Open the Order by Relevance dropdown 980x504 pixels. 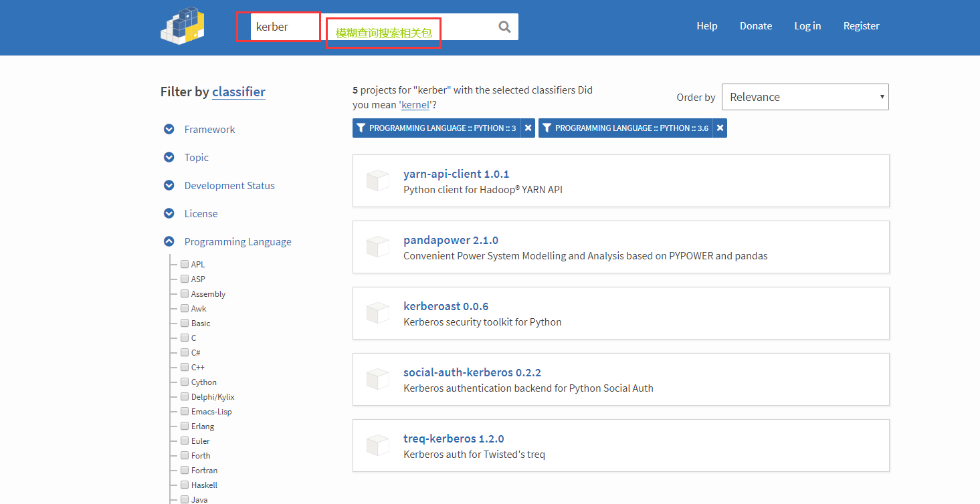805,97
